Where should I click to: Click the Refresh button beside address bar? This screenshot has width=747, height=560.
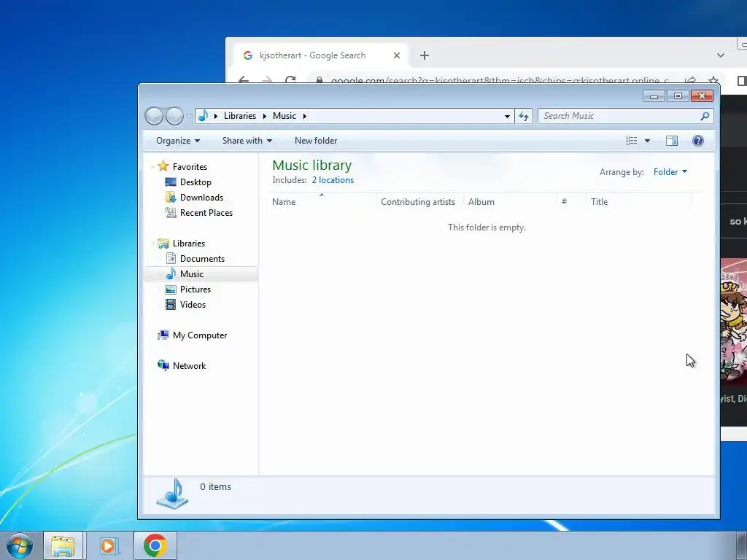(524, 116)
